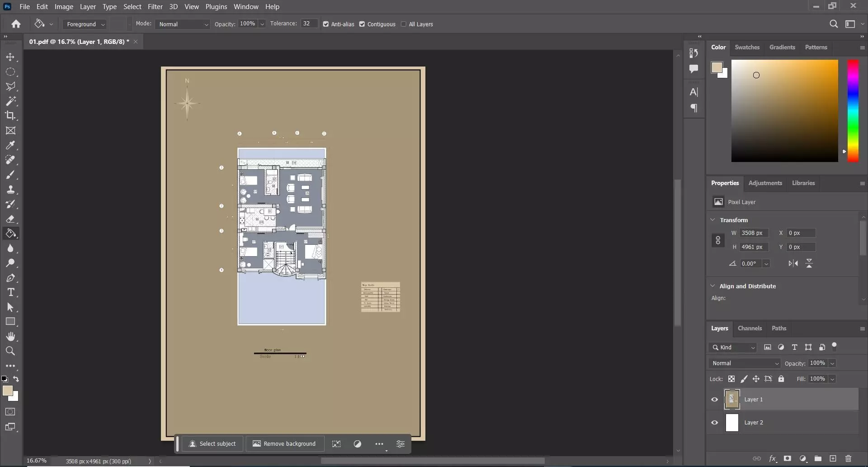The width and height of the screenshot is (868, 467).
Task: Toggle lock all on the layer
Action: click(781, 379)
